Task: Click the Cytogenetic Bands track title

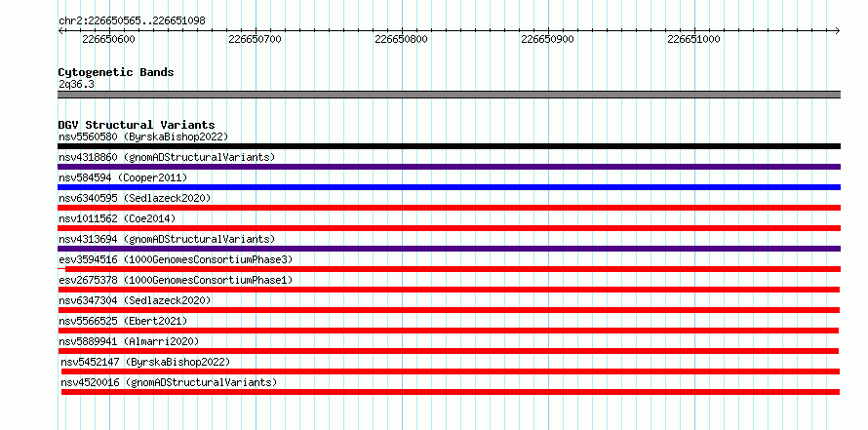Action: click(x=116, y=72)
